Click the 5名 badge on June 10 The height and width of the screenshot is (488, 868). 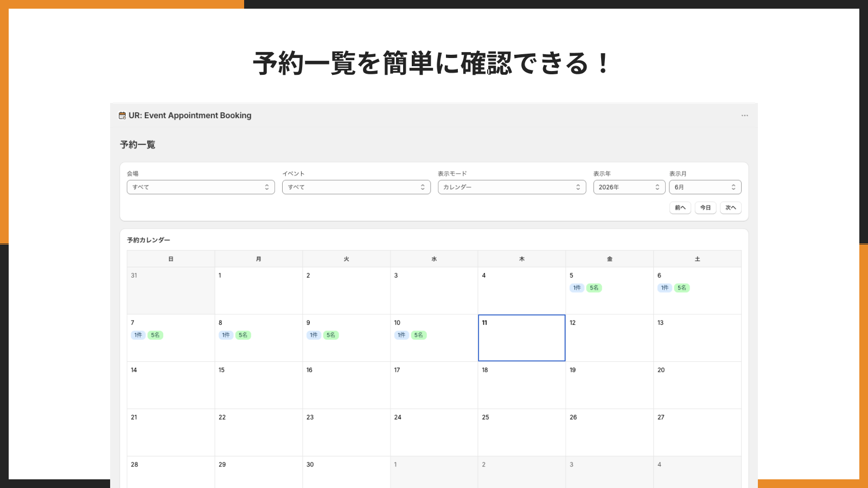419,335
